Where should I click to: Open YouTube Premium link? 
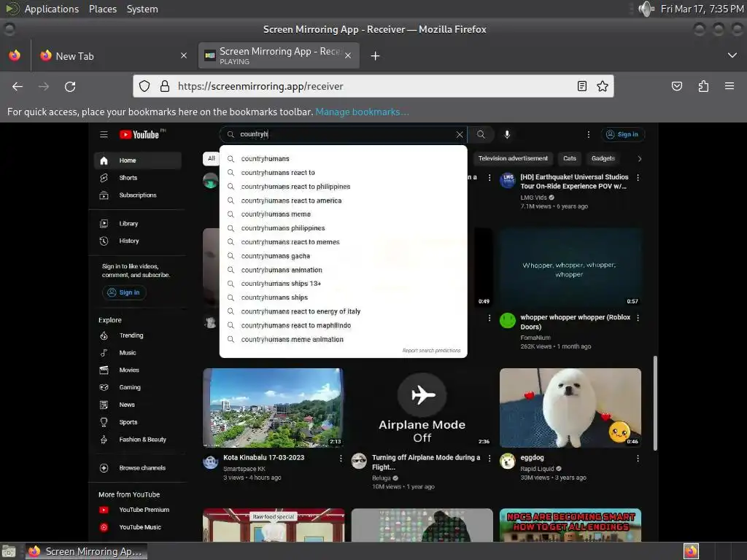pos(138,510)
